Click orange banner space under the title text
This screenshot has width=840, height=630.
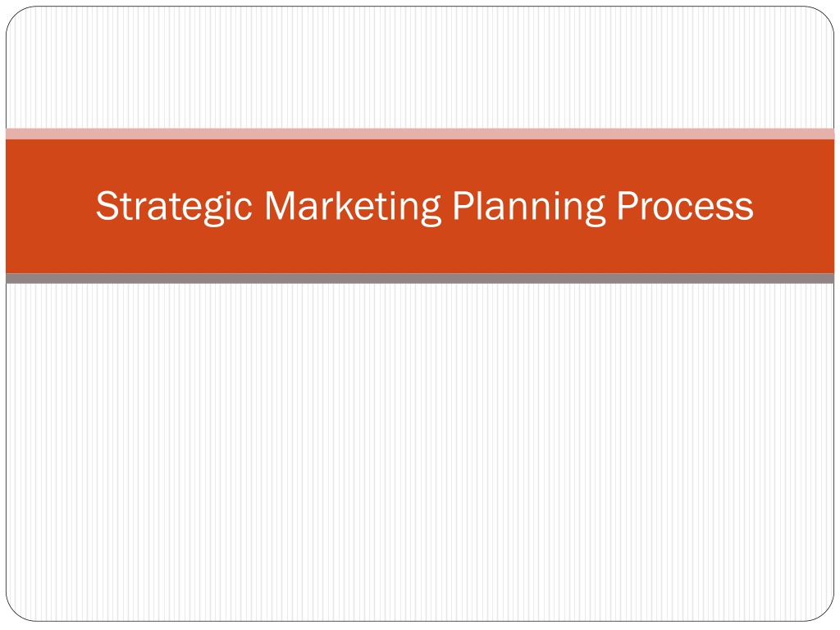pyautogui.click(x=420, y=250)
